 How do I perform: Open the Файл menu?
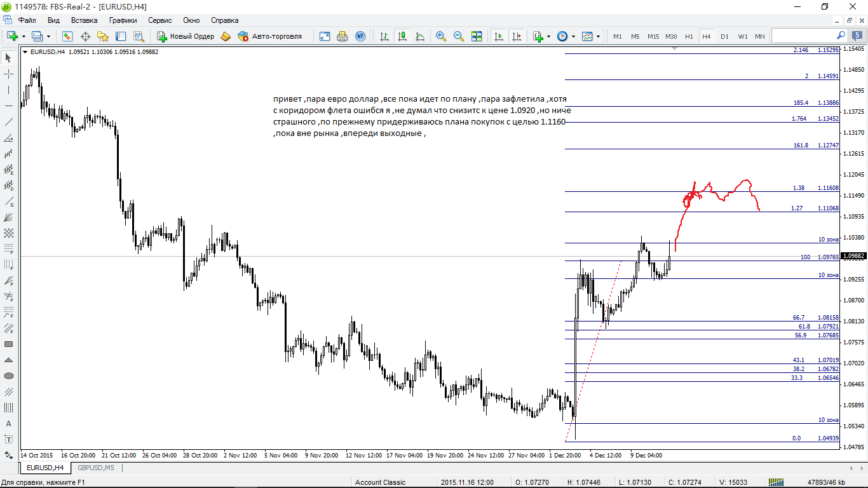click(27, 20)
